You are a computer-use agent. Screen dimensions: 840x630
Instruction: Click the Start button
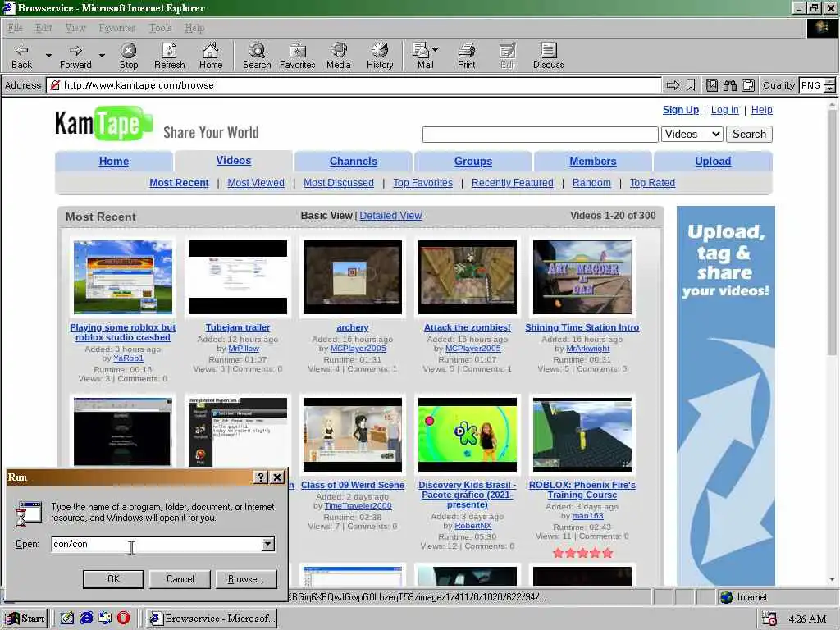(x=25, y=619)
